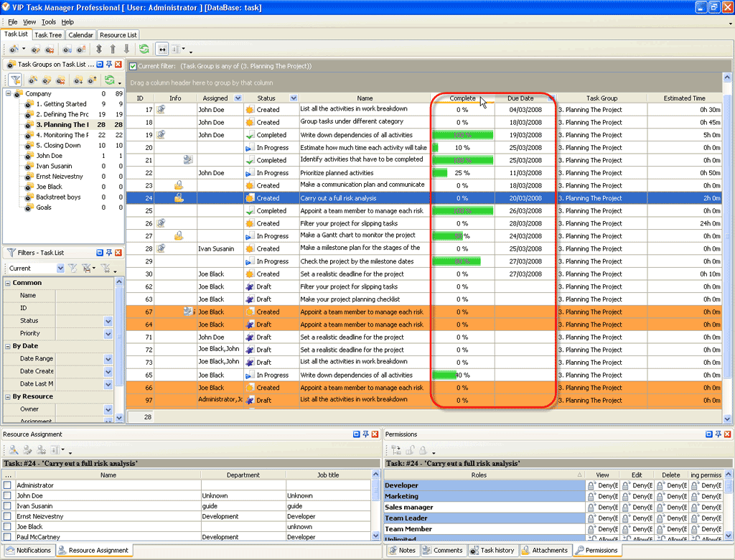The height and width of the screenshot is (560, 735).
Task: Click the Developer role row in Permissions
Action: [484, 485]
